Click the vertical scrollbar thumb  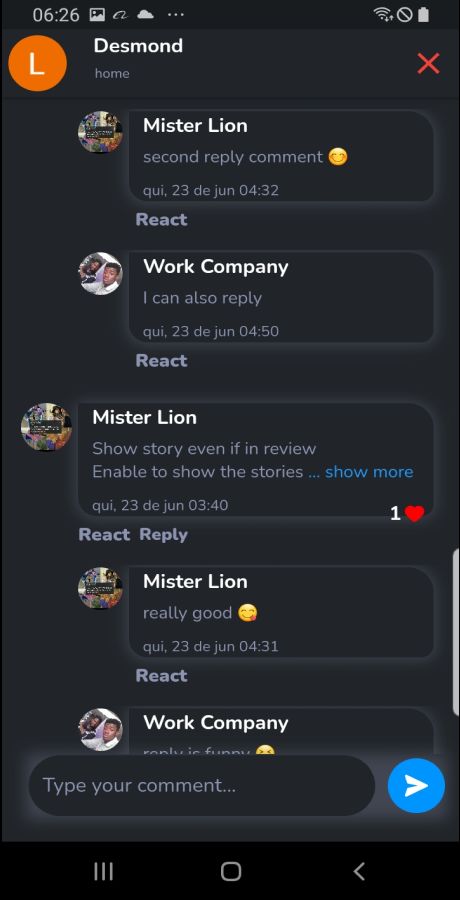point(456,631)
